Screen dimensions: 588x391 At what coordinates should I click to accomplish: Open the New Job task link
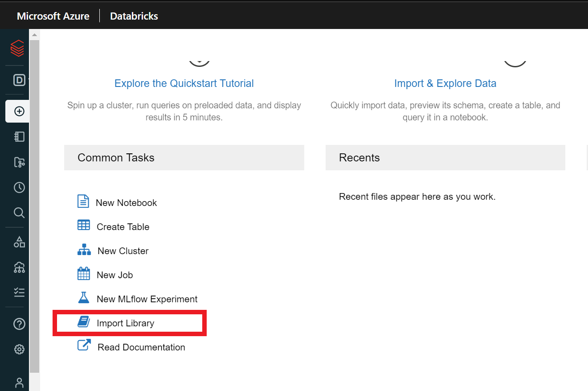point(115,275)
